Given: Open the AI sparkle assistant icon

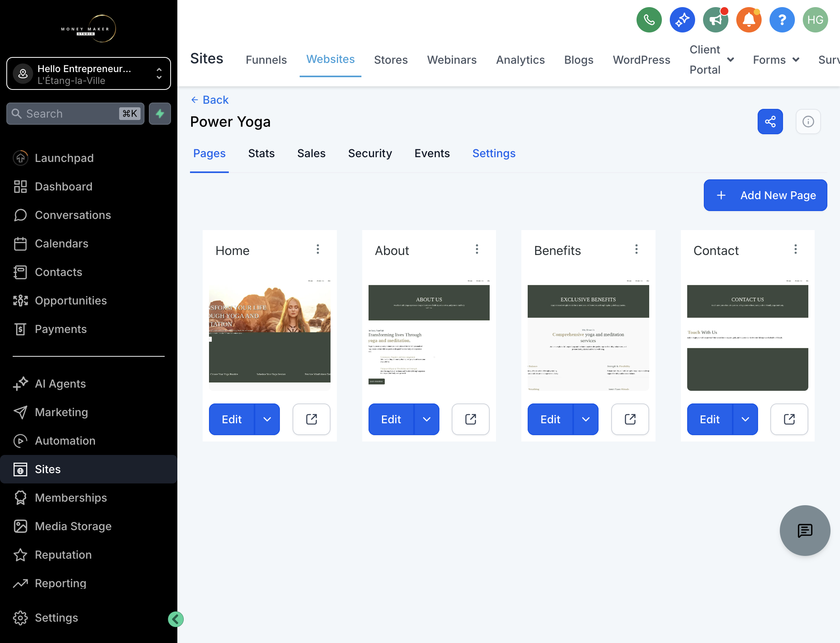Looking at the screenshot, I should coord(682,20).
